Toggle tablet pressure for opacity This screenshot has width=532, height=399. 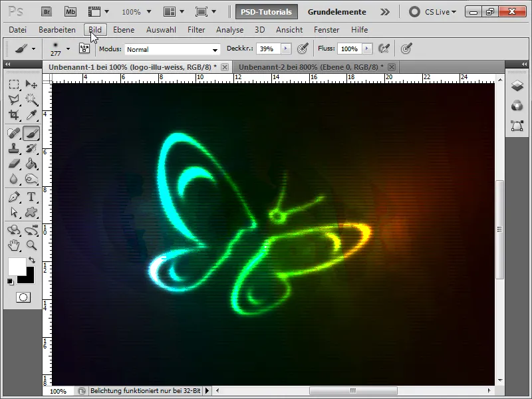pos(303,49)
